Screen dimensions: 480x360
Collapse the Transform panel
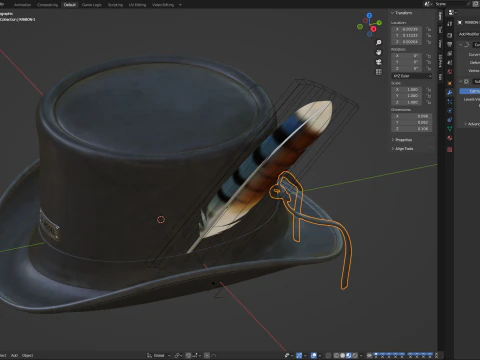(x=392, y=13)
